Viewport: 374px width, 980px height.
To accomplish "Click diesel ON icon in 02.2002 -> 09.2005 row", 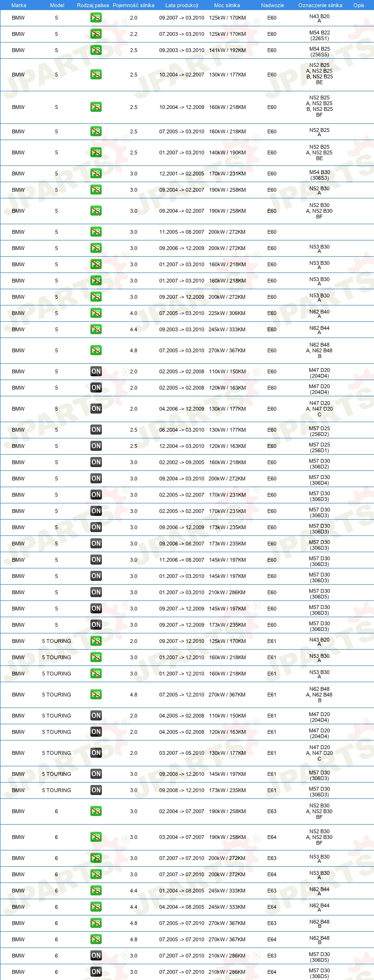I will point(96,463).
